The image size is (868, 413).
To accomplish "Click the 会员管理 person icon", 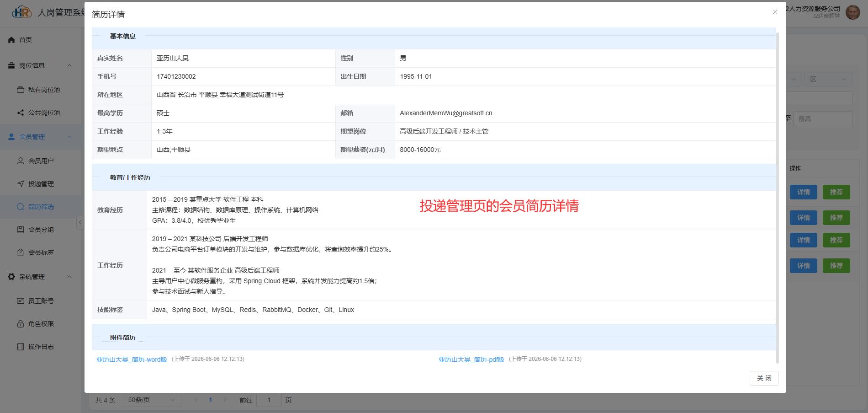I will (x=12, y=137).
